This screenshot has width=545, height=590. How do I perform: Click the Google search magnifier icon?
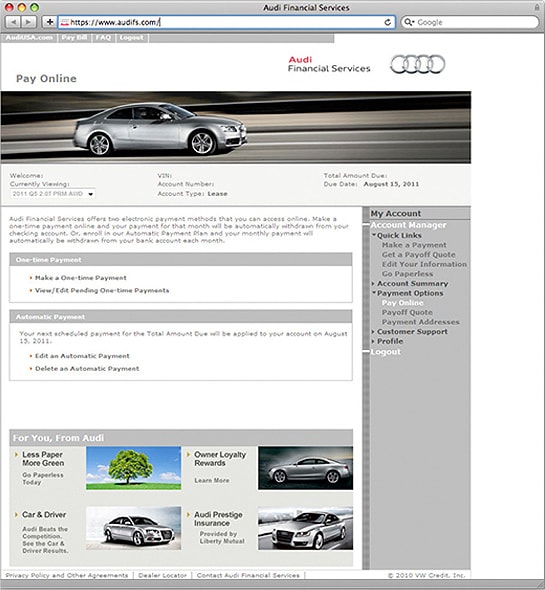pos(409,22)
